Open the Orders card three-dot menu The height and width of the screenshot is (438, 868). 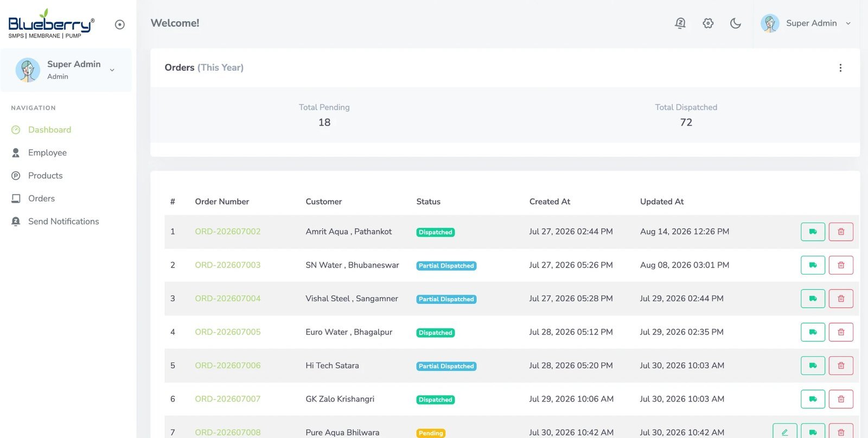(x=840, y=68)
